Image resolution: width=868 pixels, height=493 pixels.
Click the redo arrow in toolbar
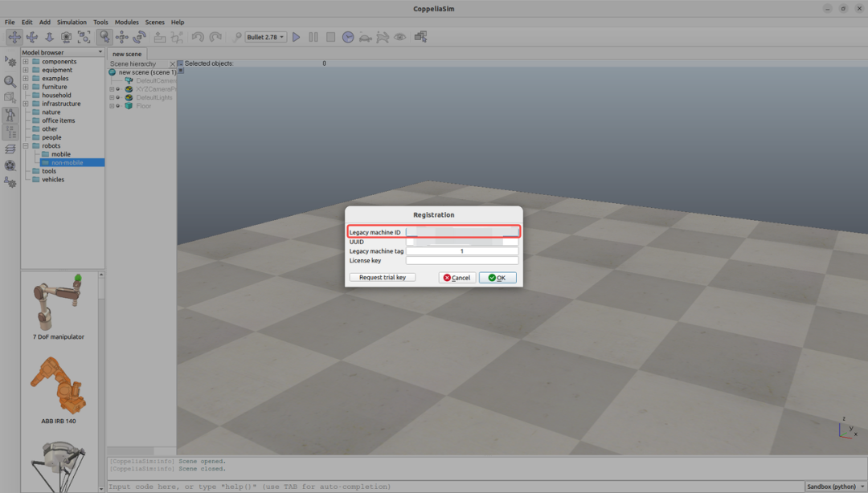tap(215, 37)
